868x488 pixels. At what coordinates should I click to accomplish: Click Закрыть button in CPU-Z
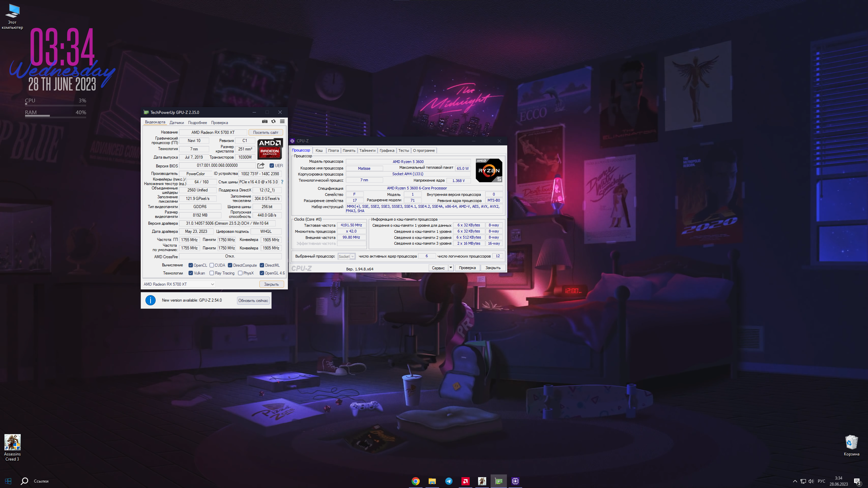(493, 268)
